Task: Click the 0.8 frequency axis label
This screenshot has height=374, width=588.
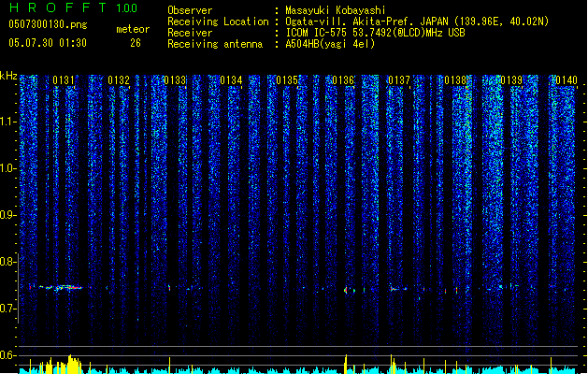Action: coord(8,262)
